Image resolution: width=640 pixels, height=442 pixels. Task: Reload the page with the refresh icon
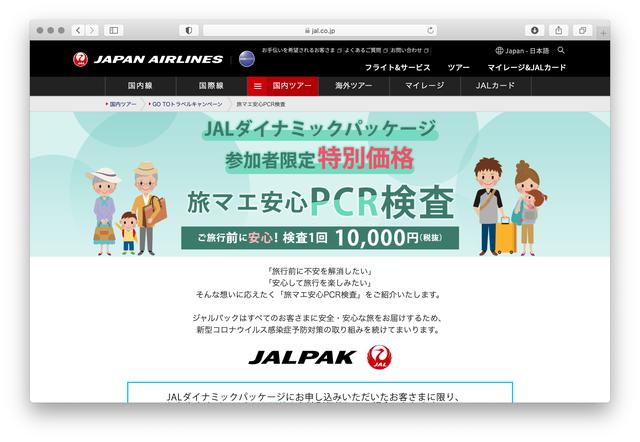click(x=430, y=31)
